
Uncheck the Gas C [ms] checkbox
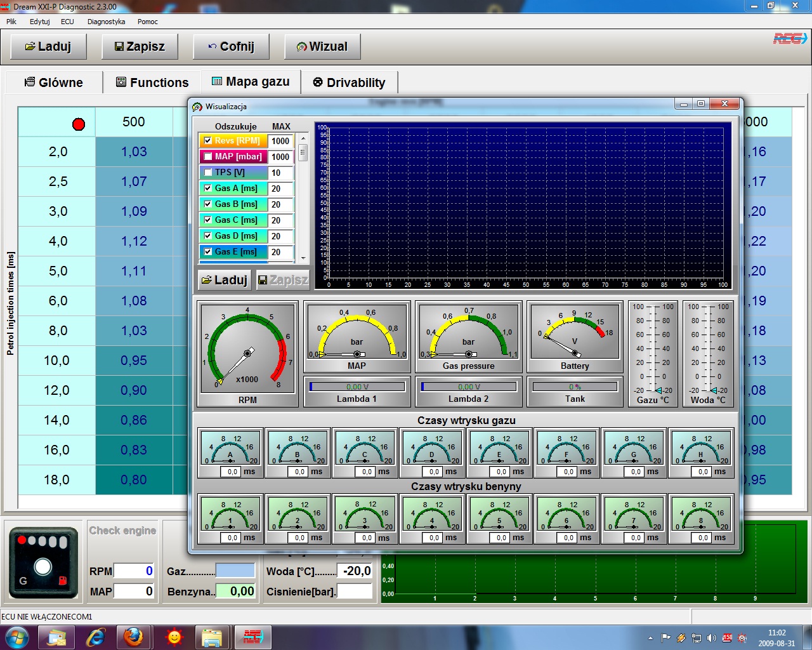[207, 220]
